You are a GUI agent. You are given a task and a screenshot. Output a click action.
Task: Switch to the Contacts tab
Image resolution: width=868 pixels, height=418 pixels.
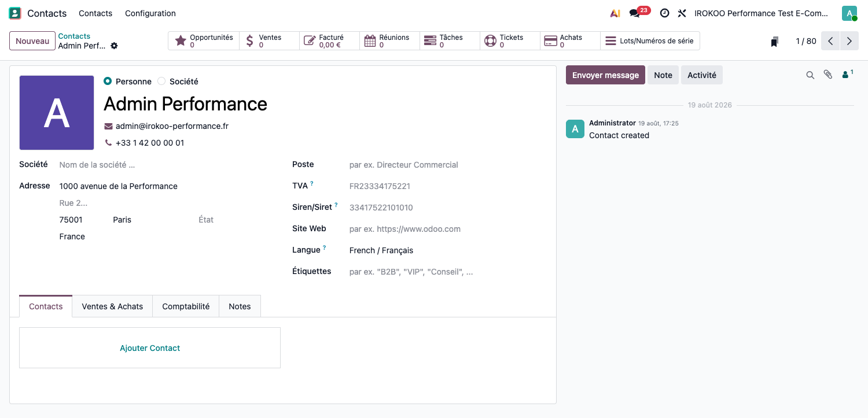[46, 306]
